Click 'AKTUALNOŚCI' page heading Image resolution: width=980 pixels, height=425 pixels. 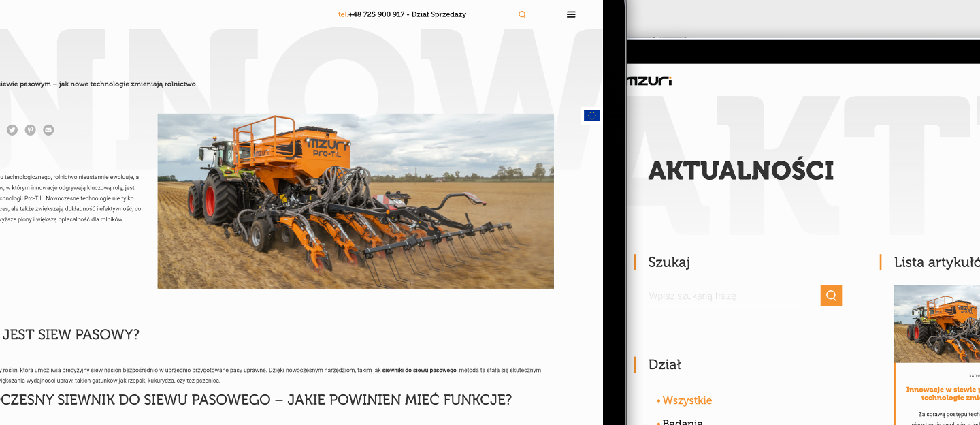click(x=741, y=170)
